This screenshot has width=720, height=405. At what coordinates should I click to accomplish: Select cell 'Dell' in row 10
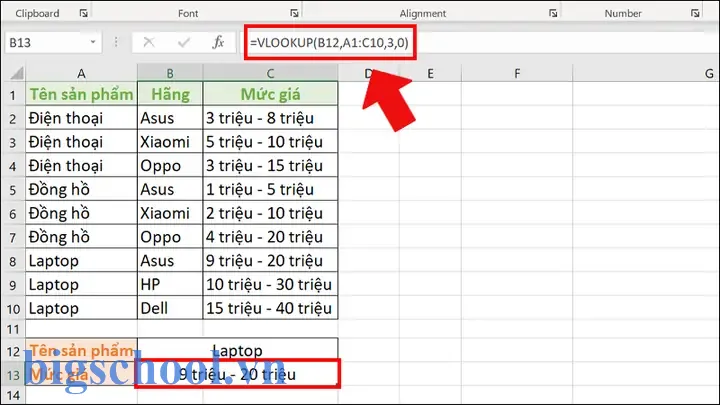click(170, 308)
